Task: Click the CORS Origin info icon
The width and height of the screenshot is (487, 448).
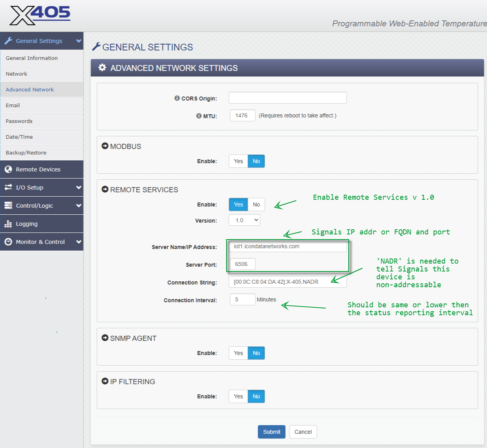Action: 177,98
